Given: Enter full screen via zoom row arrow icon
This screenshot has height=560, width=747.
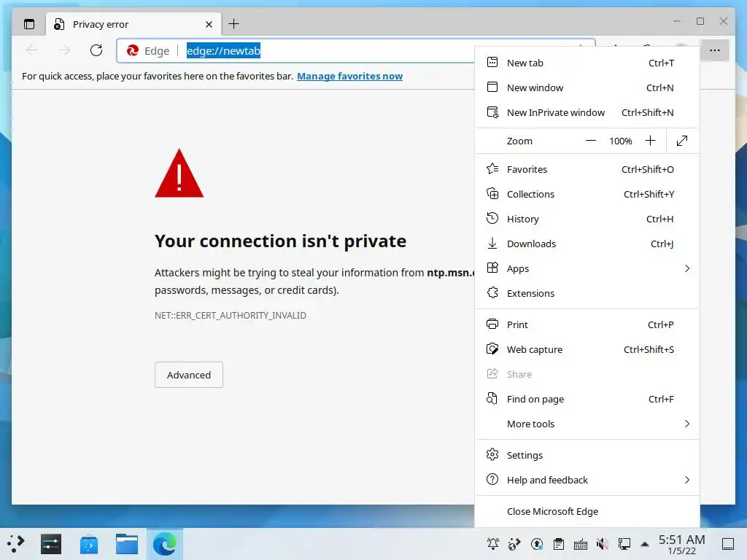Looking at the screenshot, I should click(x=682, y=141).
